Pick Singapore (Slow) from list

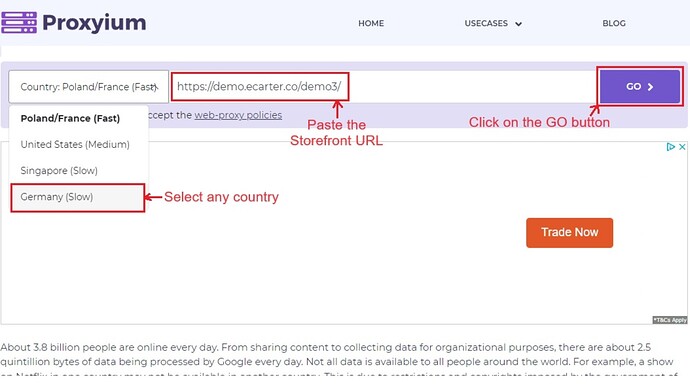tap(59, 171)
